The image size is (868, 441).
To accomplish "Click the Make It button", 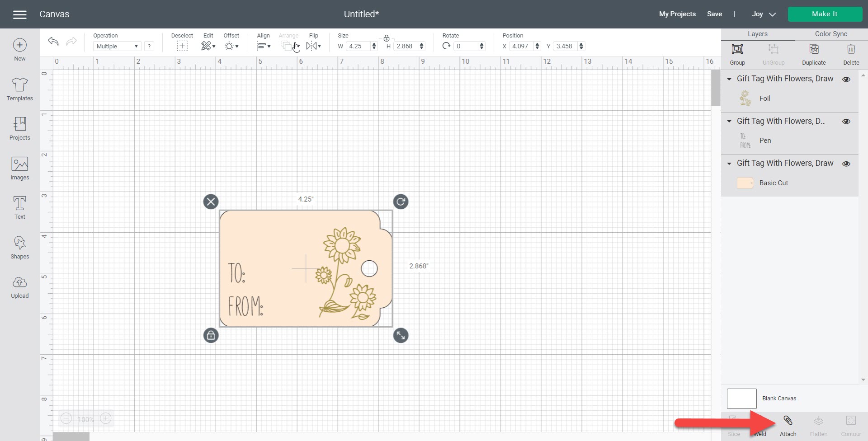I will pos(825,14).
